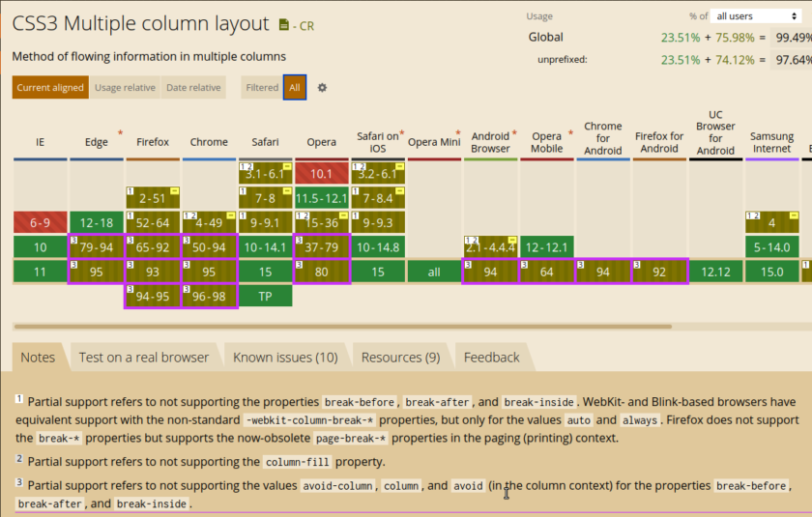Select Chrome 50-94 cell

pos(209,247)
